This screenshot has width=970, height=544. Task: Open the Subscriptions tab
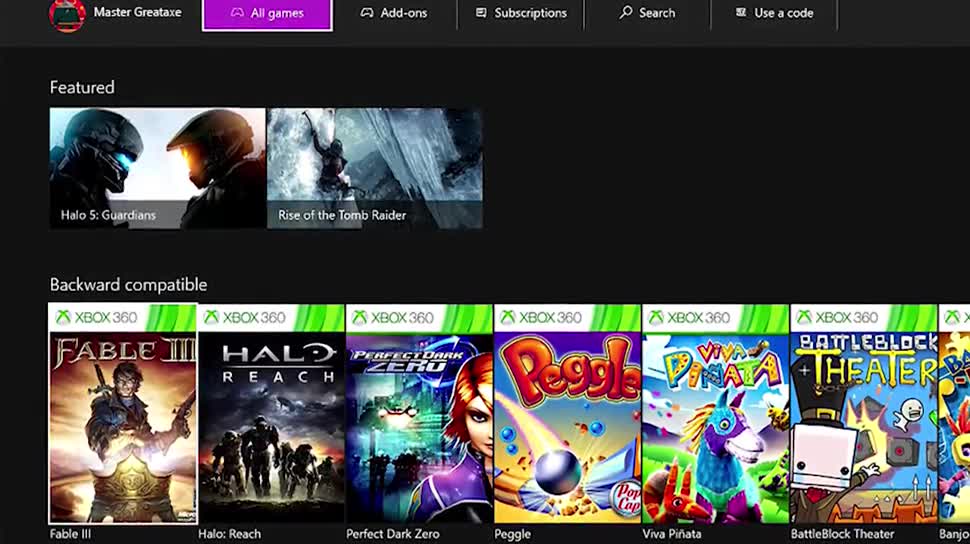521,13
